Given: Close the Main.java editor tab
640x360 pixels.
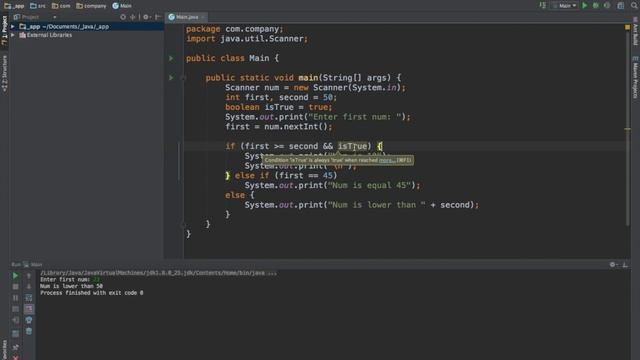Looking at the screenshot, I should 203,17.
